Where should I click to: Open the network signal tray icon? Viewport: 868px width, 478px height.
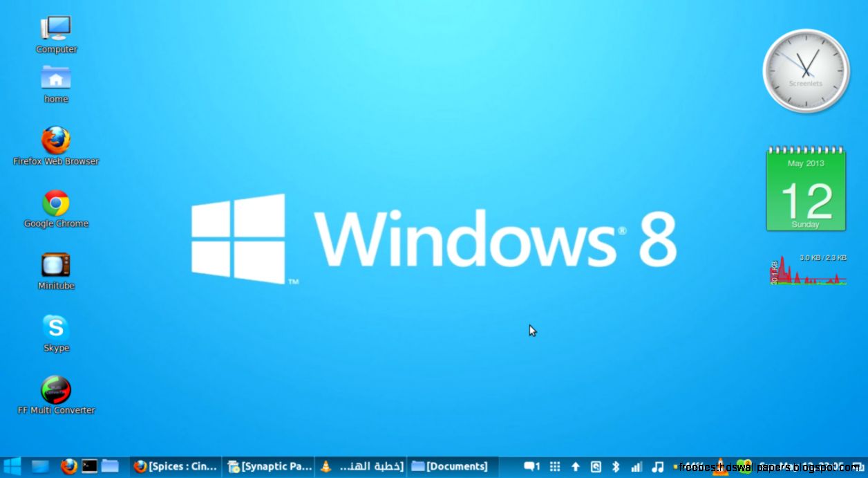click(636, 467)
